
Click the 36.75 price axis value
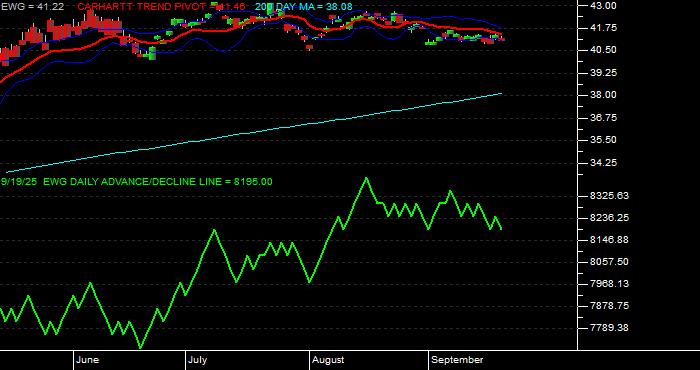point(603,117)
